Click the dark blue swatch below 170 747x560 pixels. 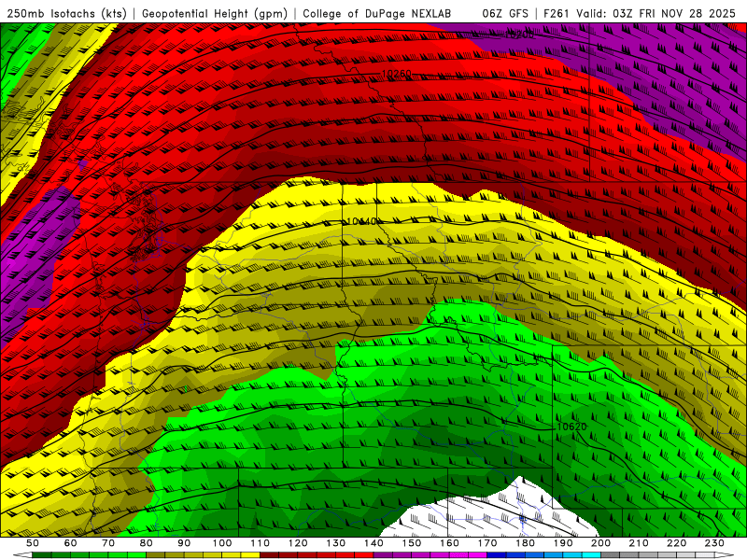tap(497, 555)
